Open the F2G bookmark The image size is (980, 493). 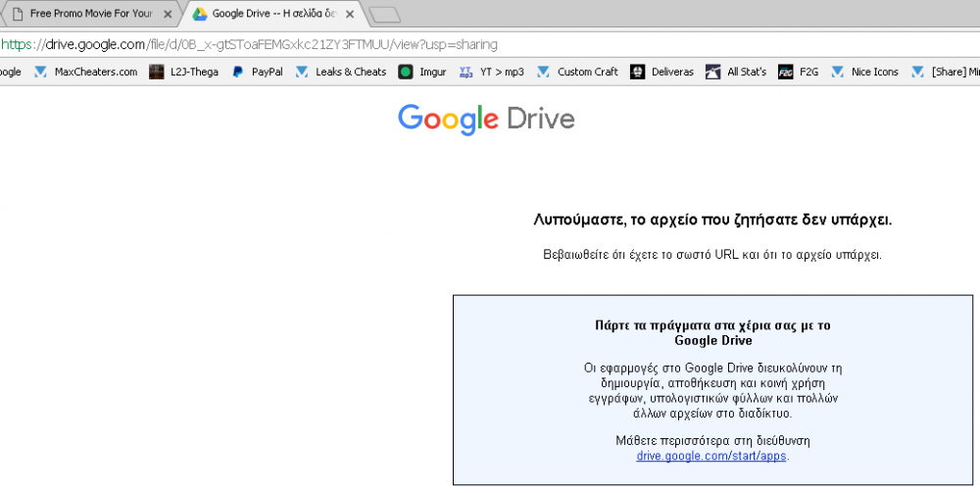(797, 72)
